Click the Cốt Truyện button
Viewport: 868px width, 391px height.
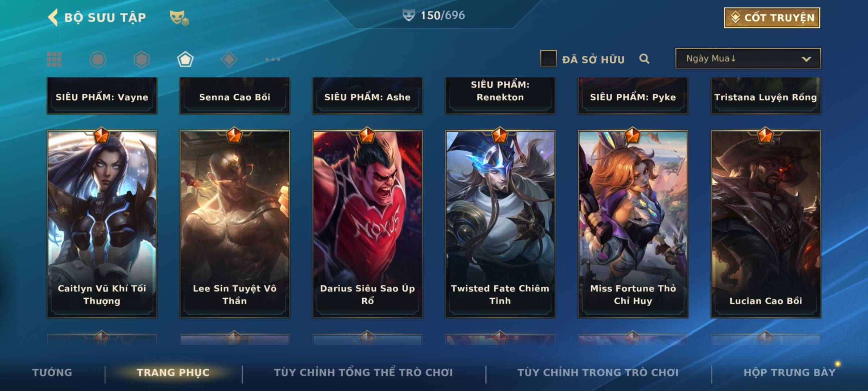point(772,18)
